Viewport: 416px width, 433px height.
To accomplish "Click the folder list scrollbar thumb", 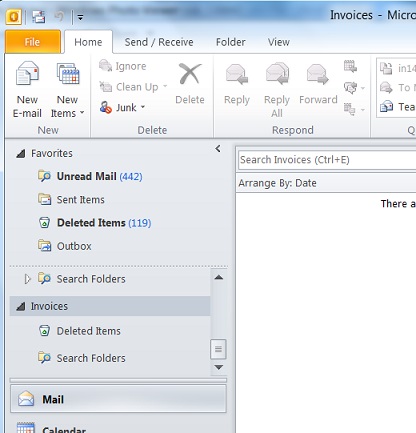I will pos(218,349).
